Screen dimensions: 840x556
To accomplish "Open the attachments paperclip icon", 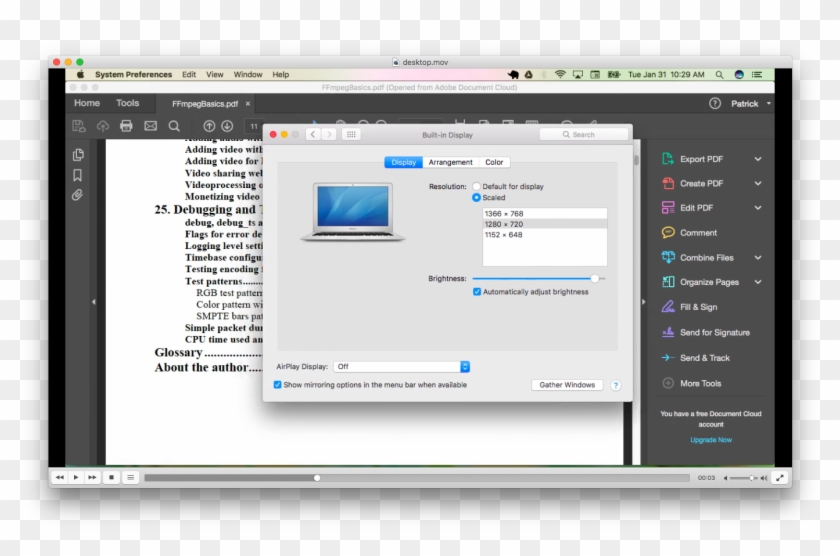I will click(x=78, y=195).
